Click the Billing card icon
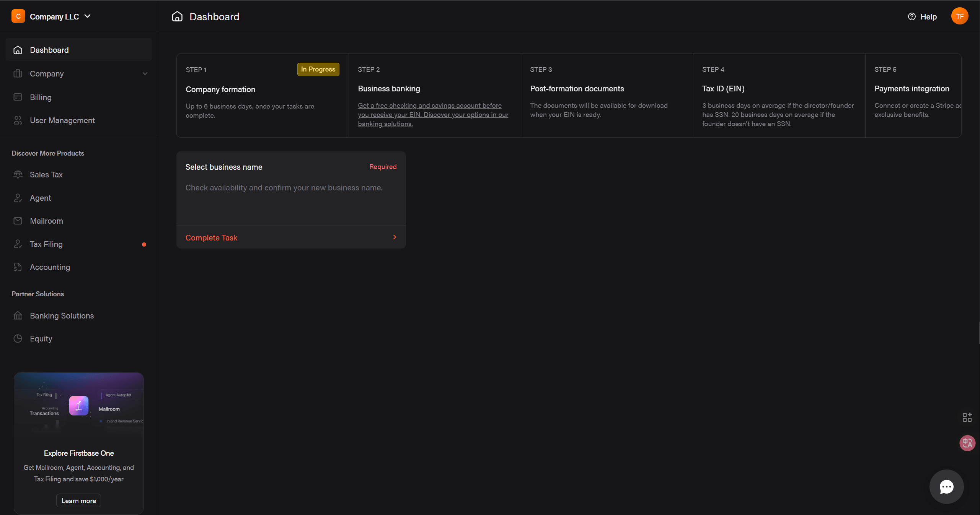Viewport: 980px width, 515px height. [x=18, y=97]
